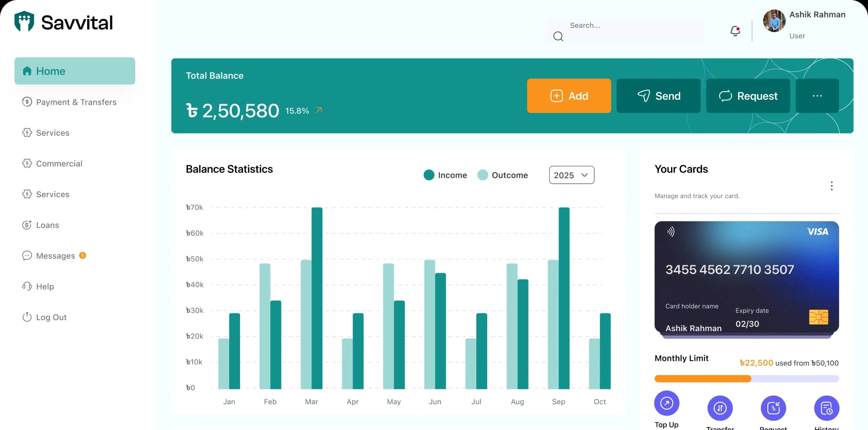The height and width of the screenshot is (430, 868).
Task: Click the Transfer circular icon
Action: click(720, 408)
